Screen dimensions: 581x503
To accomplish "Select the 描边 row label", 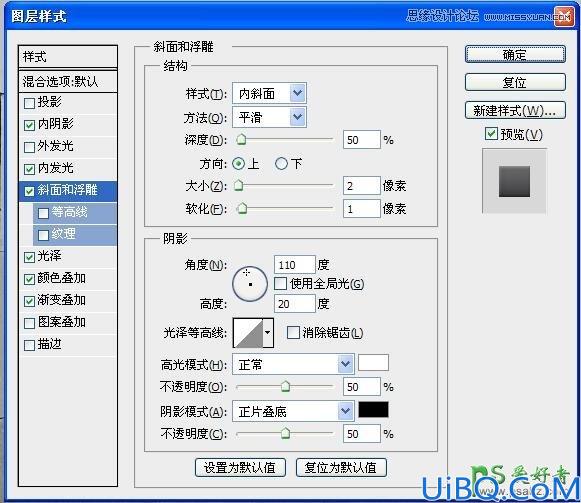I will (49, 344).
